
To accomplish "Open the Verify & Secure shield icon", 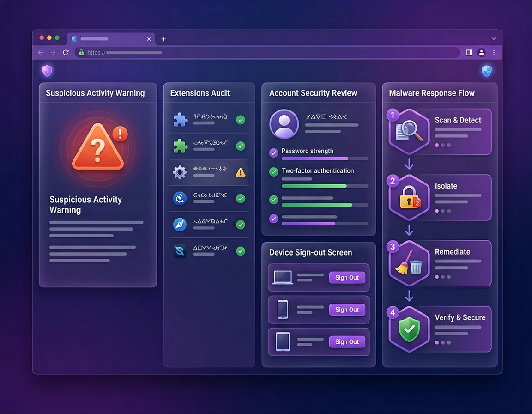I will pos(409,329).
